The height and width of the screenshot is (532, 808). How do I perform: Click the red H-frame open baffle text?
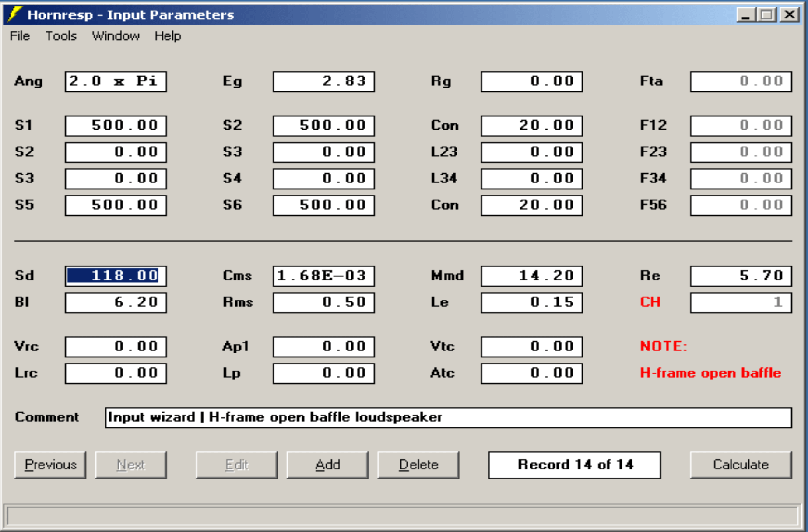710,373
